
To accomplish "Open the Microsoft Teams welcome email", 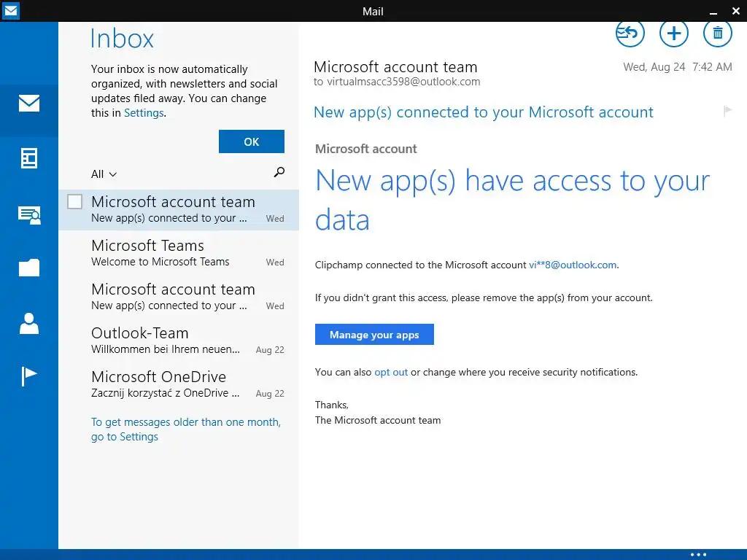I will (x=179, y=253).
